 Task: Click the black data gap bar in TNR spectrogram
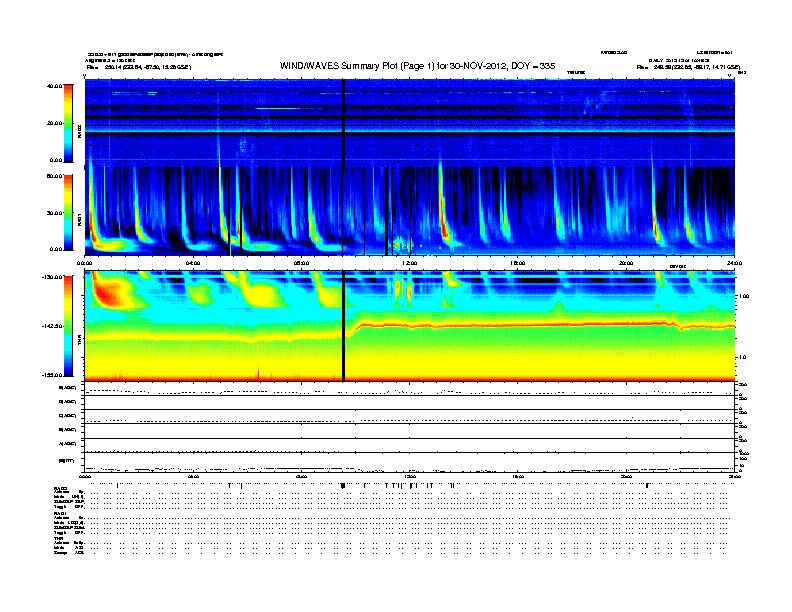(x=343, y=326)
